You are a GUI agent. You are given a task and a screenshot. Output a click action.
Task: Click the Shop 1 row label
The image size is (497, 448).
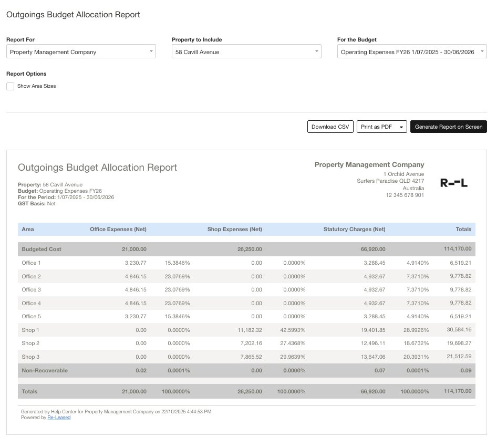point(30,330)
